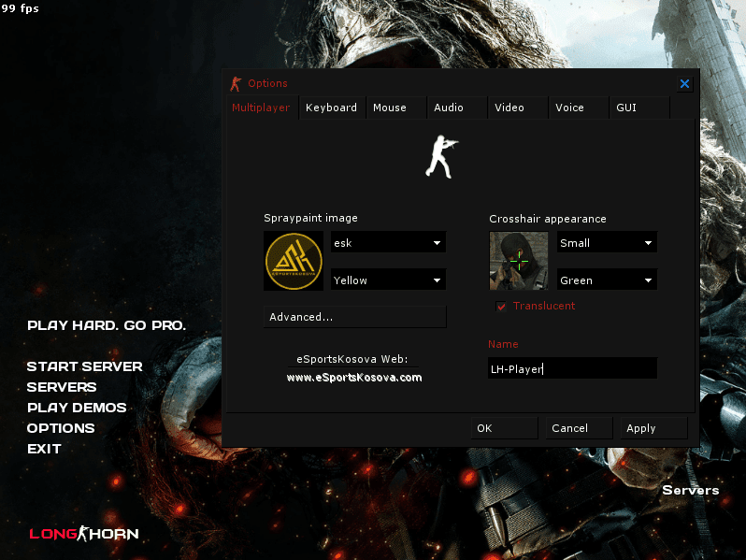
Task: Apply the current option changes
Action: [653, 428]
